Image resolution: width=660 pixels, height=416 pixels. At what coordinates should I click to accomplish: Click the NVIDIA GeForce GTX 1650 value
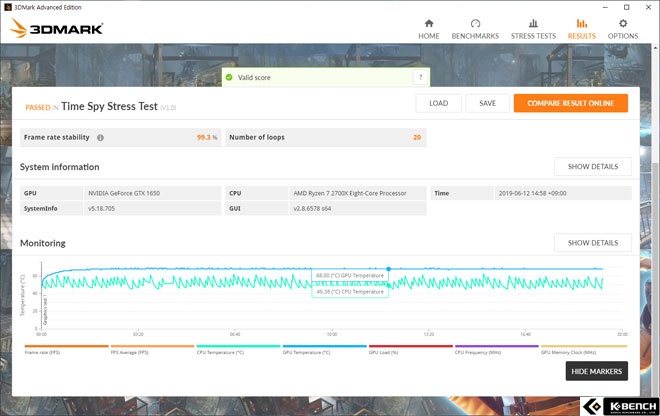pyautogui.click(x=124, y=193)
